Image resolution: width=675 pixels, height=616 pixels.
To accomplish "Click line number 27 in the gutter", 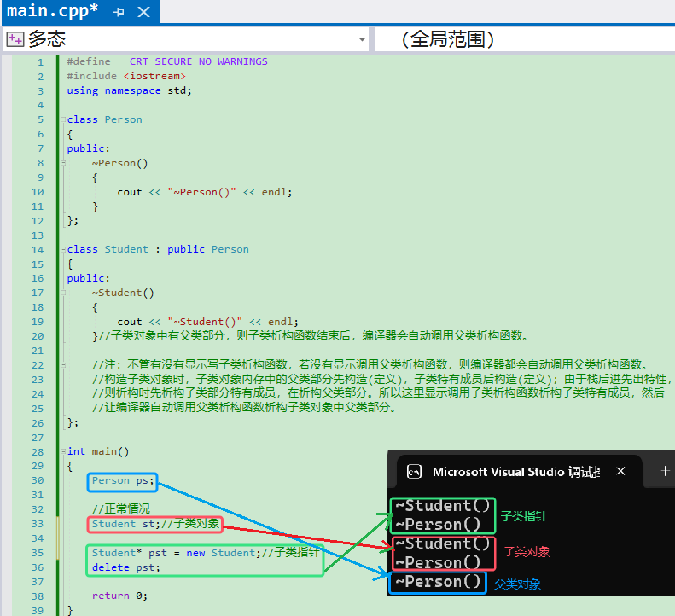I will pyautogui.click(x=38, y=438).
